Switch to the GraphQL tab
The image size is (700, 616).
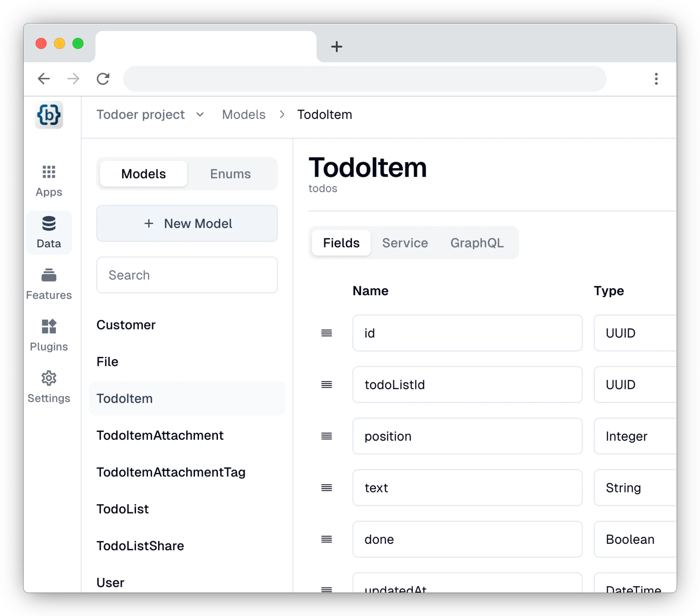tap(477, 243)
